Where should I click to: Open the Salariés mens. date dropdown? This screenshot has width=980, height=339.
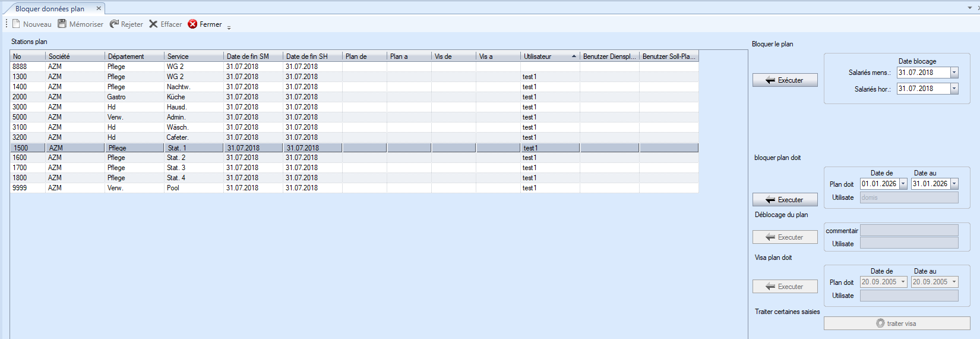954,73
